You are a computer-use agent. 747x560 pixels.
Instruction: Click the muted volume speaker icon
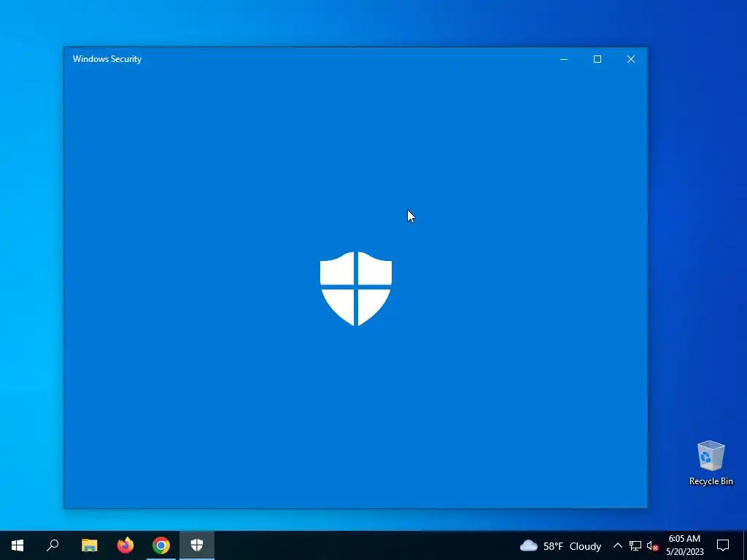click(x=652, y=545)
